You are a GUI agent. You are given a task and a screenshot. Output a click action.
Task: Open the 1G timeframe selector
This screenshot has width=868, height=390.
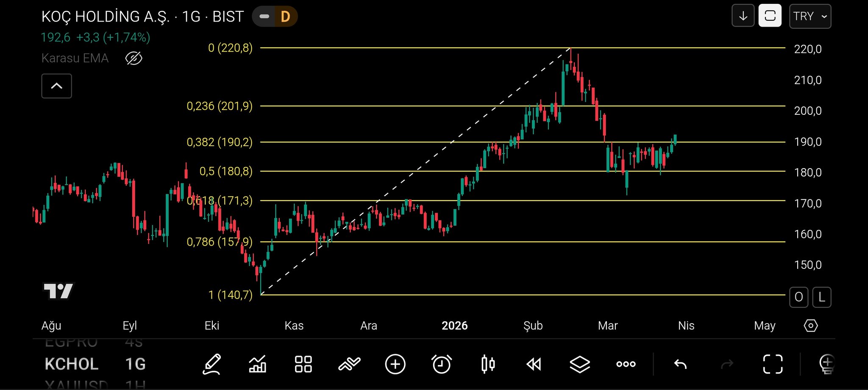pyautogui.click(x=135, y=364)
